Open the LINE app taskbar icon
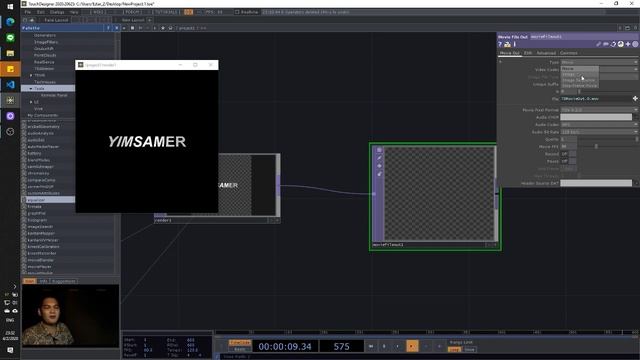The image size is (640, 360). (x=10, y=38)
